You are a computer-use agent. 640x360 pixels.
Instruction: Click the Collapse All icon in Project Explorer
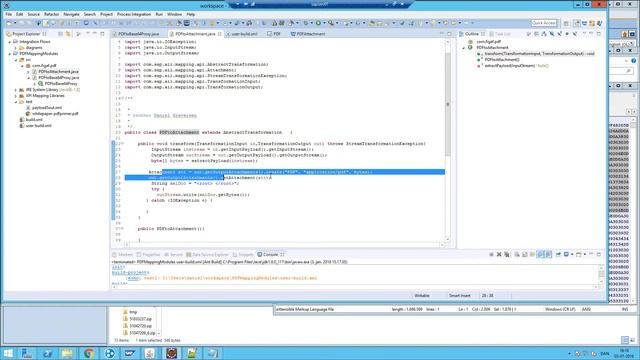(60, 34)
